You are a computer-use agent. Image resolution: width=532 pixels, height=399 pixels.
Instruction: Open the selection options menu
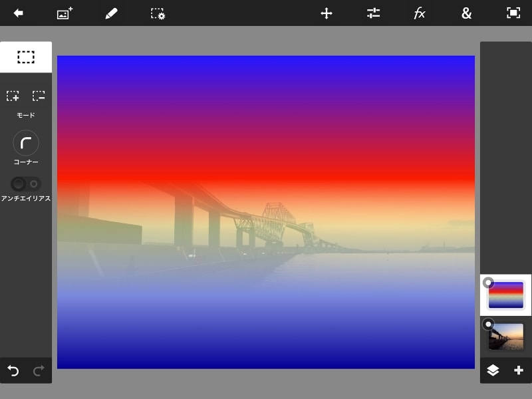click(158, 13)
